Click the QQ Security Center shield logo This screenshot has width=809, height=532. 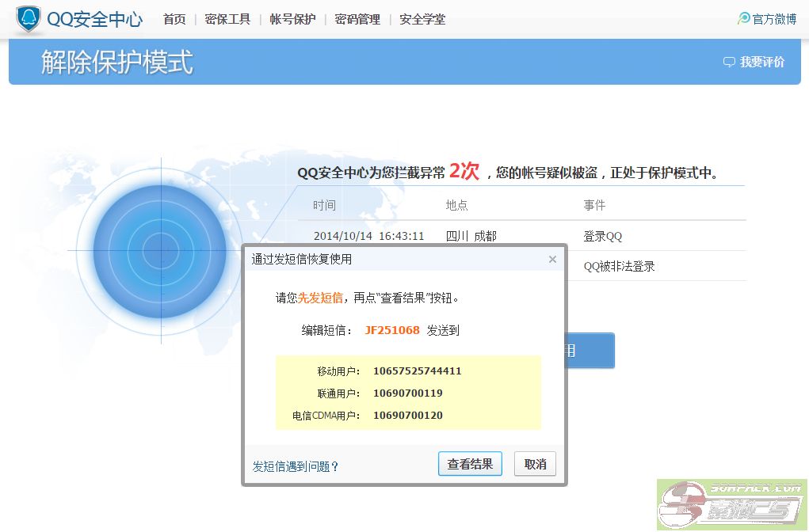click(x=29, y=19)
